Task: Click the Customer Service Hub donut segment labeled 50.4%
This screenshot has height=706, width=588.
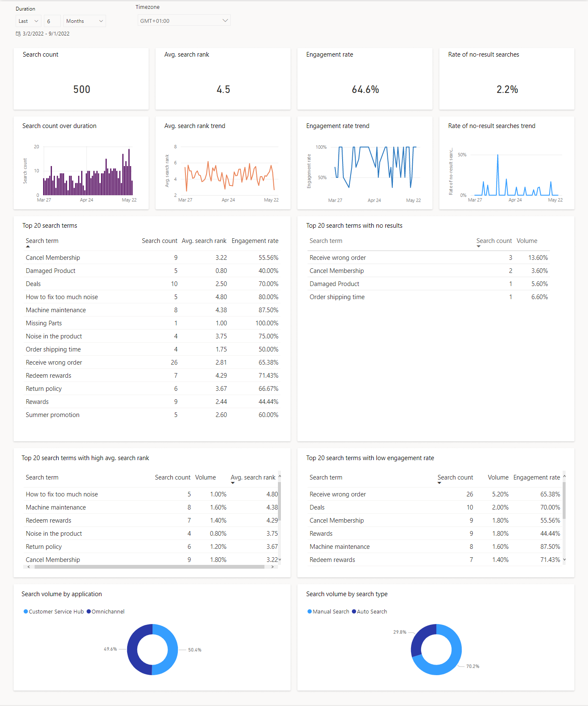Action: tap(173, 650)
